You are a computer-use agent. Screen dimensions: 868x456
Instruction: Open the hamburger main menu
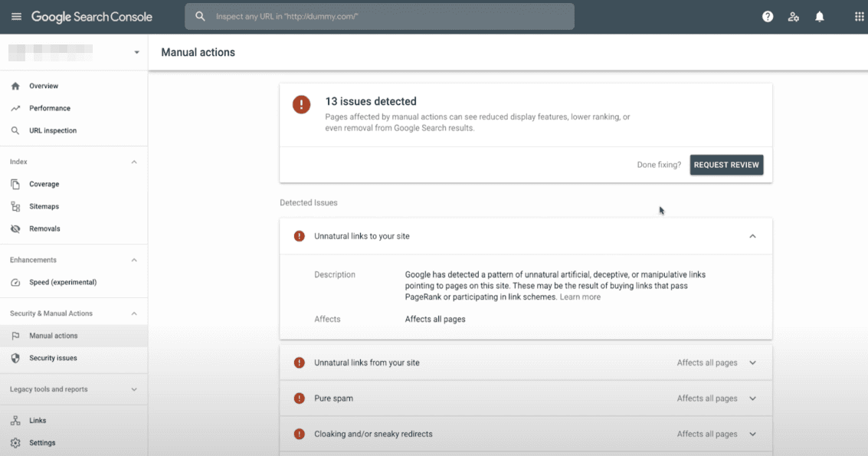[16, 17]
